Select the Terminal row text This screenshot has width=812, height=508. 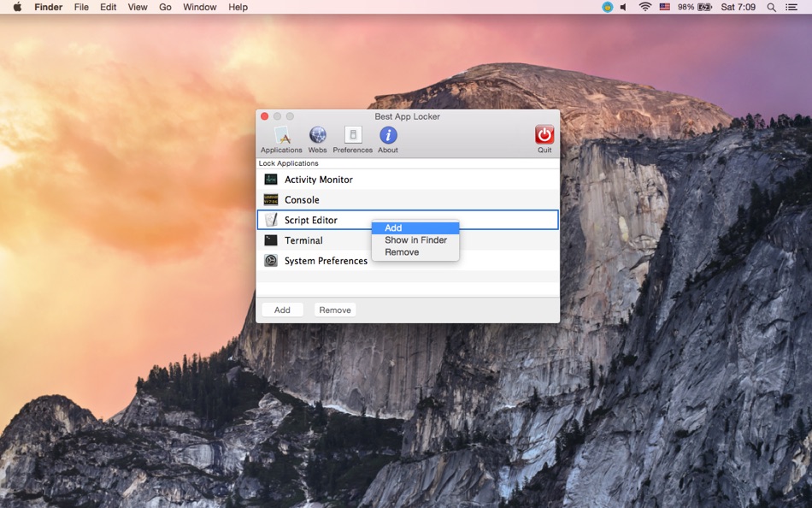303,240
